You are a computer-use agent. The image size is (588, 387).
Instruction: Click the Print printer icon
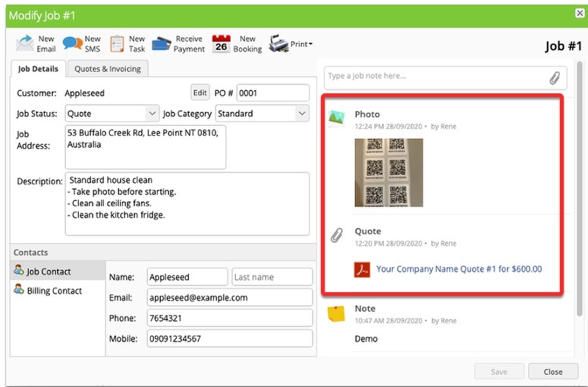pyautogui.click(x=278, y=44)
